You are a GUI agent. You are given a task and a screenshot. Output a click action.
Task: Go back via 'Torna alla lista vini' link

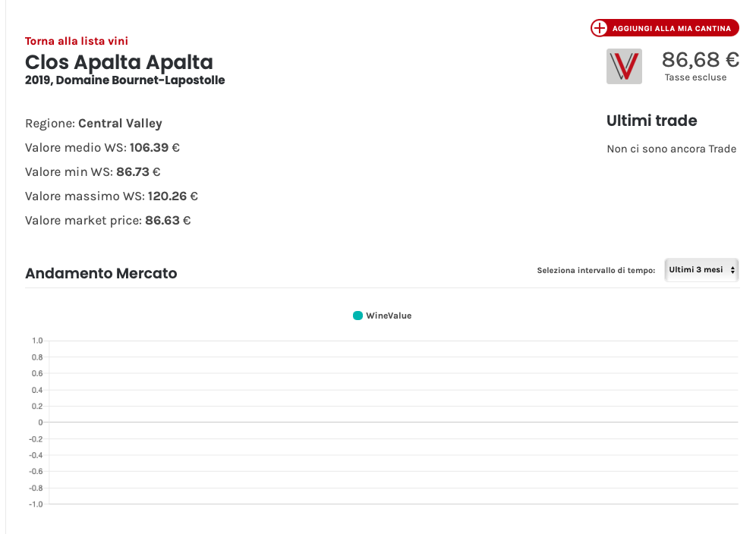click(x=77, y=41)
